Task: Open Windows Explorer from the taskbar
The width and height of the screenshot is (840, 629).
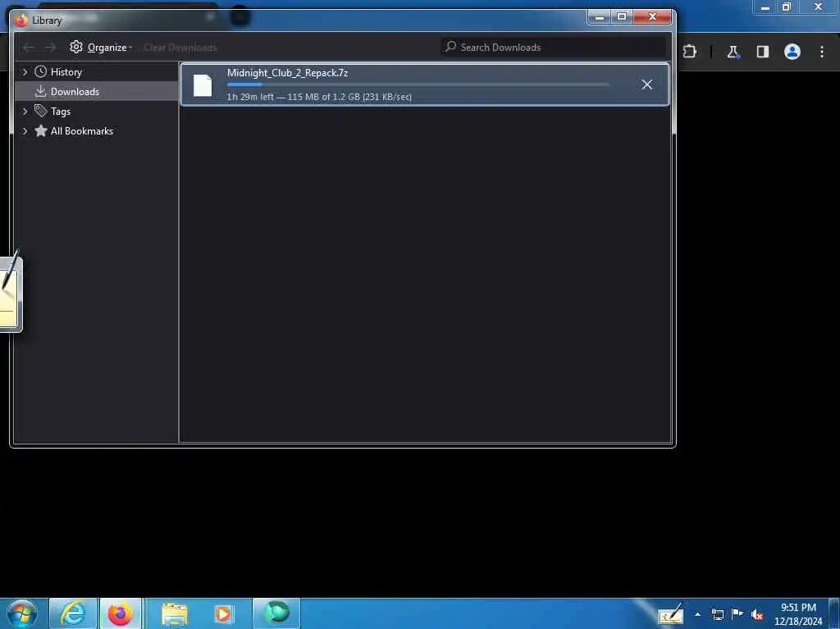Action: click(175, 614)
